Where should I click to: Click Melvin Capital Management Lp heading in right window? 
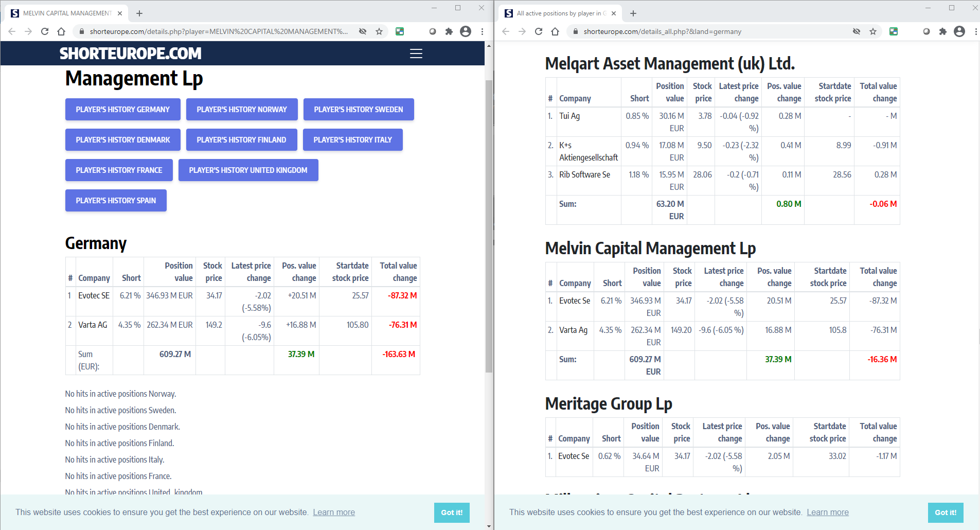(x=650, y=249)
